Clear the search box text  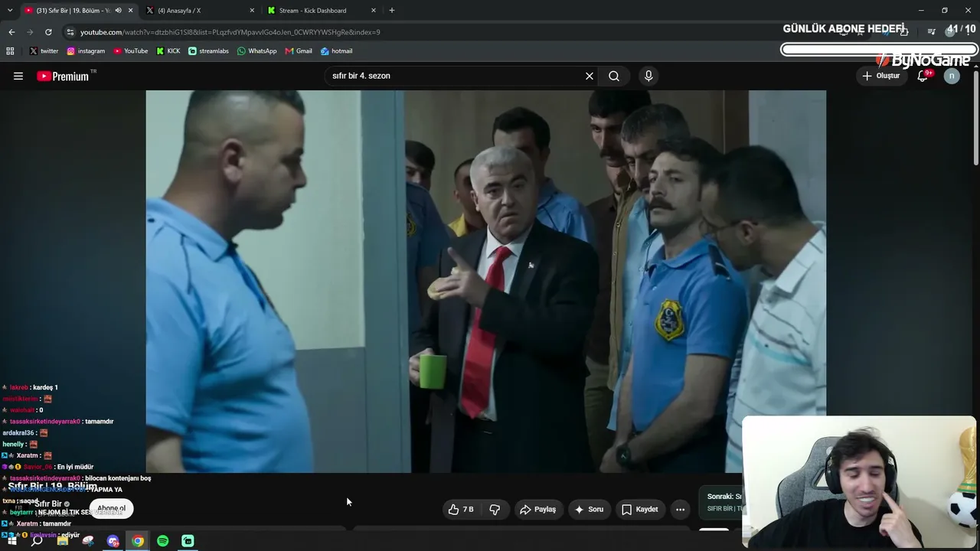[590, 76]
